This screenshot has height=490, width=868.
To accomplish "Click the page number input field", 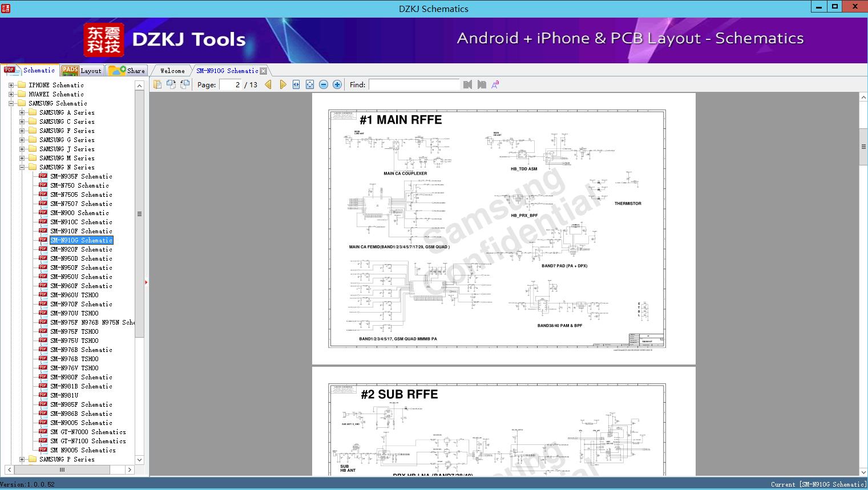I will tap(231, 84).
